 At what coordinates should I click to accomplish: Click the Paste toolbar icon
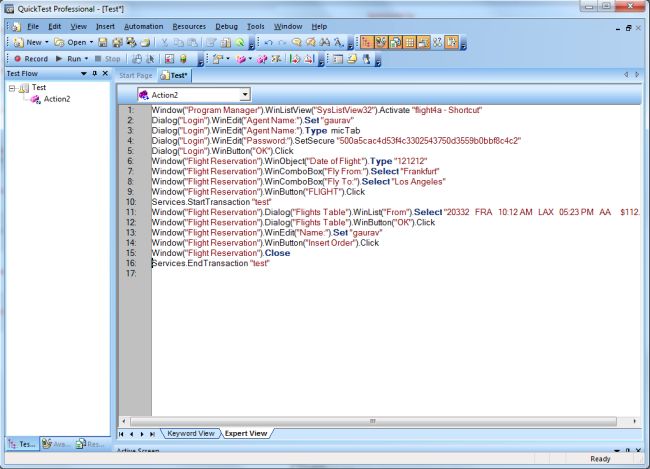[193, 42]
